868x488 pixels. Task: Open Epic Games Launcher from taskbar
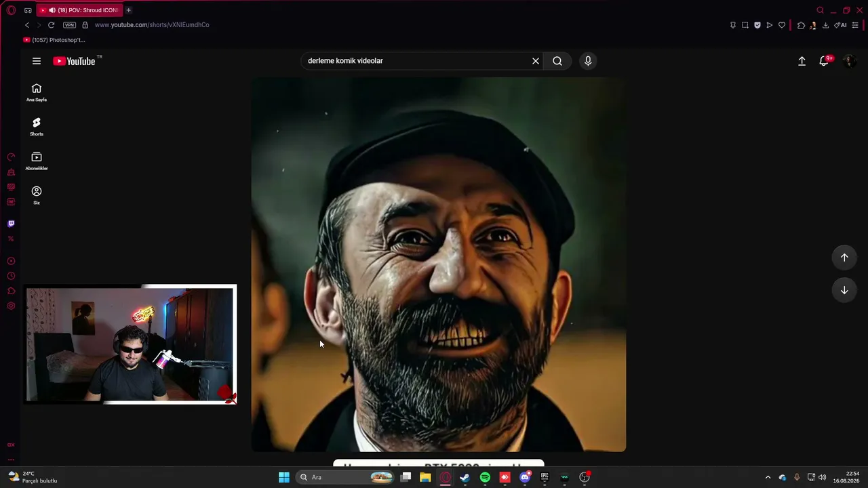545,477
